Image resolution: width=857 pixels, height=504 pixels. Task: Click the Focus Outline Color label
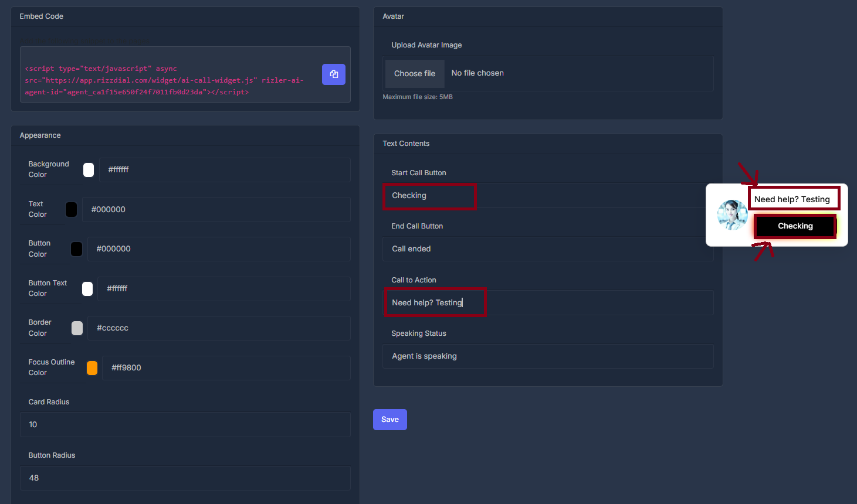tap(52, 367)
